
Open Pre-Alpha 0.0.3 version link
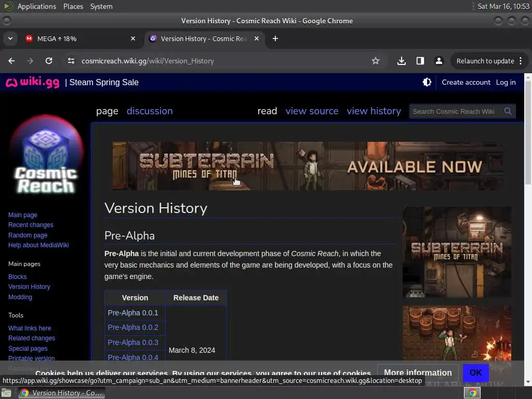point(133,342)
